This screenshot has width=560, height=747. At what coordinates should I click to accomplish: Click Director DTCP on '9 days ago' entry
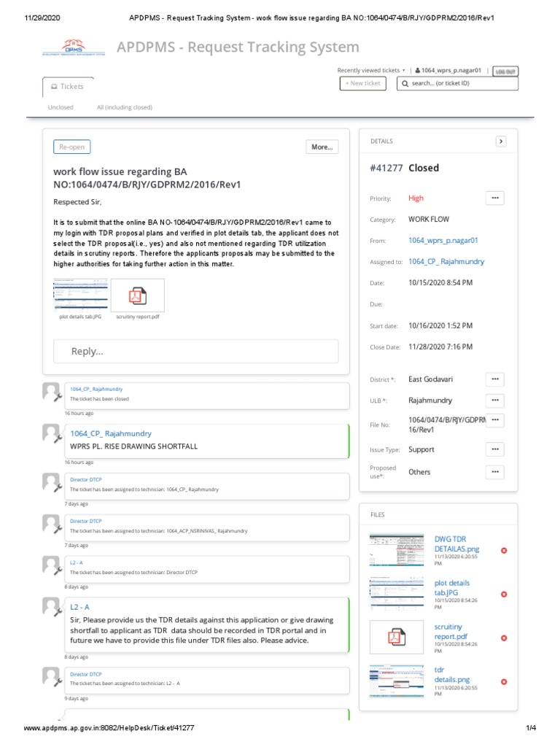[86, 675]
